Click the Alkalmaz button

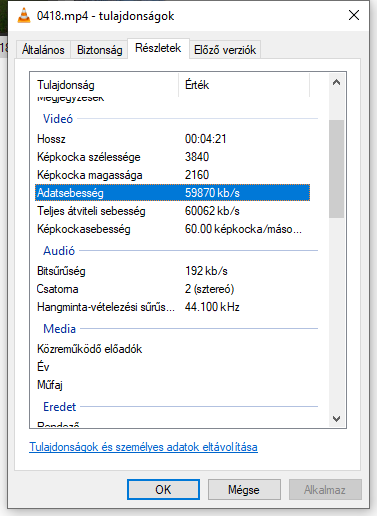(x=325, y=489)
